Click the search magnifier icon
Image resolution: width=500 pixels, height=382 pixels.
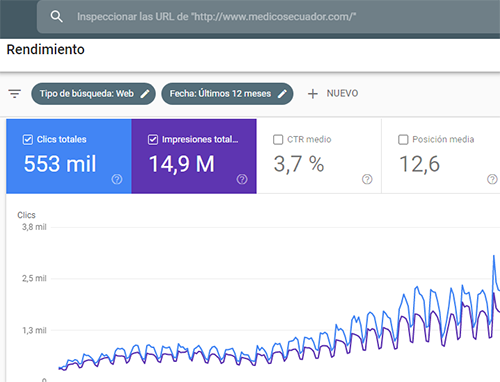point(56,16)
